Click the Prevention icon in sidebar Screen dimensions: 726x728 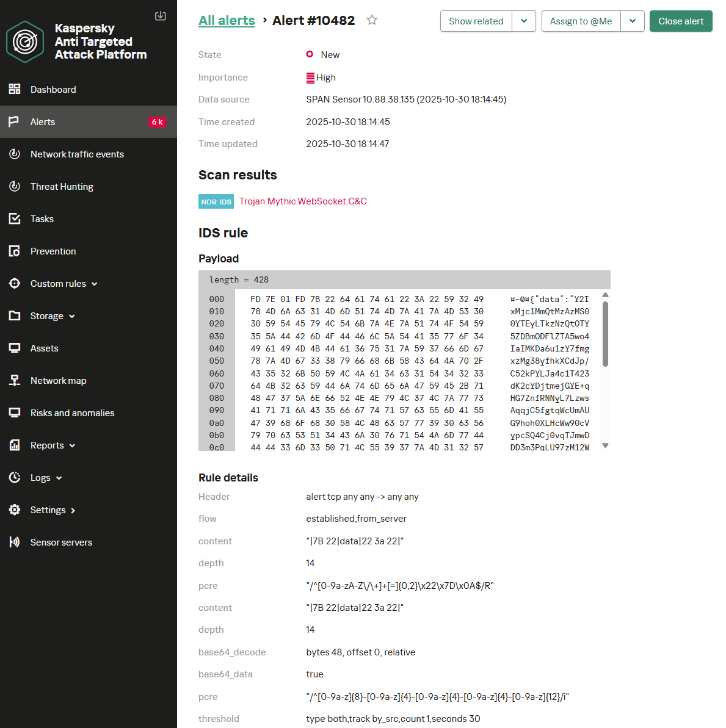click(x=15, y=251)
